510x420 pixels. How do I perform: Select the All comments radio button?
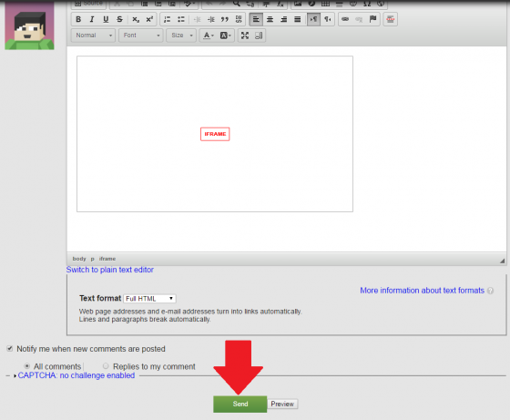pyautogui.click(x=27, y=366)
